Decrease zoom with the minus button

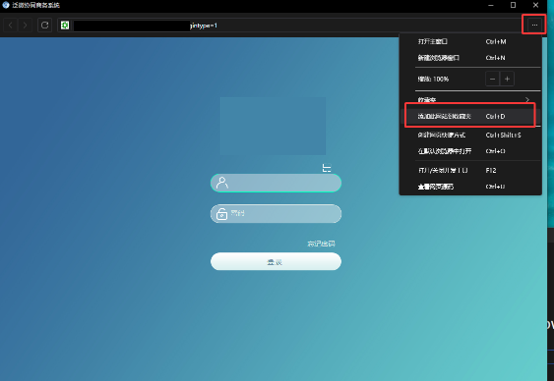(x=493, y=79)
